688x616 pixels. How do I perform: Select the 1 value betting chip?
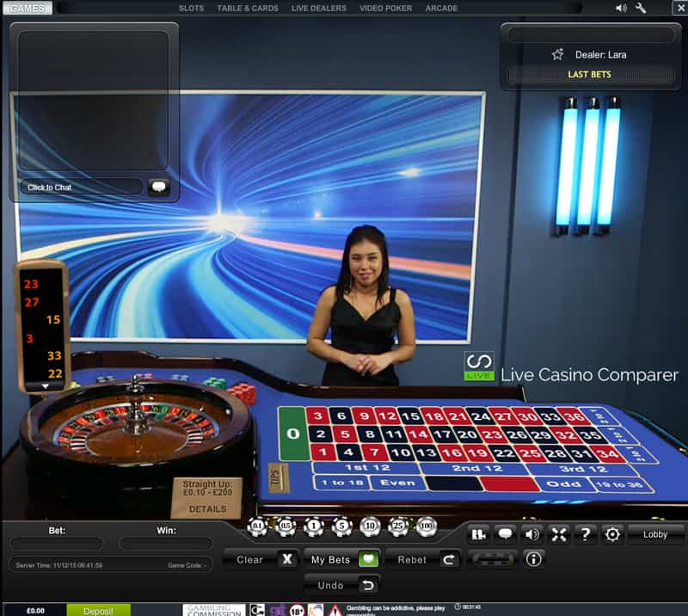(x=314, y=526)
